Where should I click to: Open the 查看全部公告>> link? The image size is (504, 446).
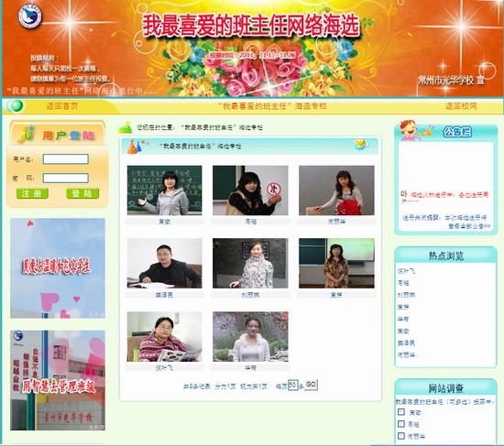click(469, 226)
